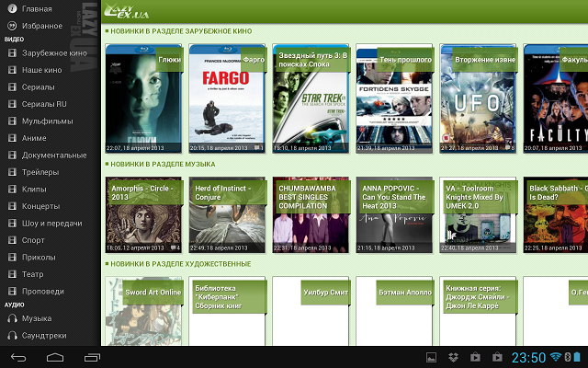This screenshot has height=368, width=588.
Task: Open Документальные menu label
Action: click(x=54, y=155)
